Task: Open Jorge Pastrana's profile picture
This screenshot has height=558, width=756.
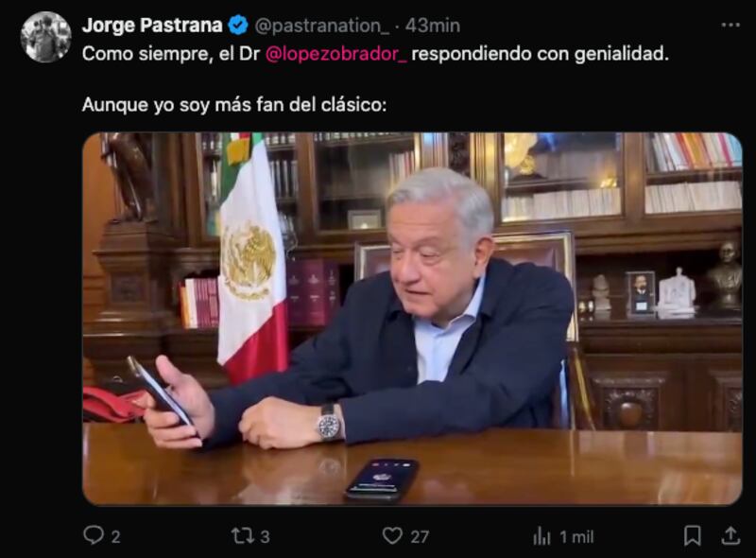Action: tap(45, 37)
